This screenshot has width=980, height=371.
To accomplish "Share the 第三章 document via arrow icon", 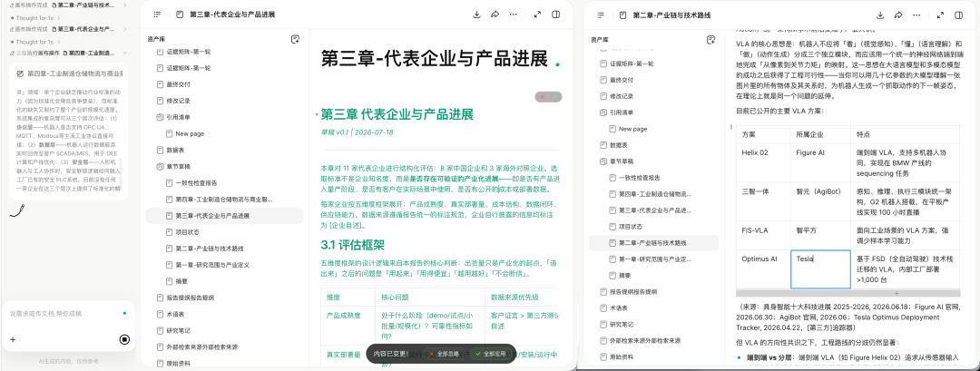I will [x=495, y=15].
